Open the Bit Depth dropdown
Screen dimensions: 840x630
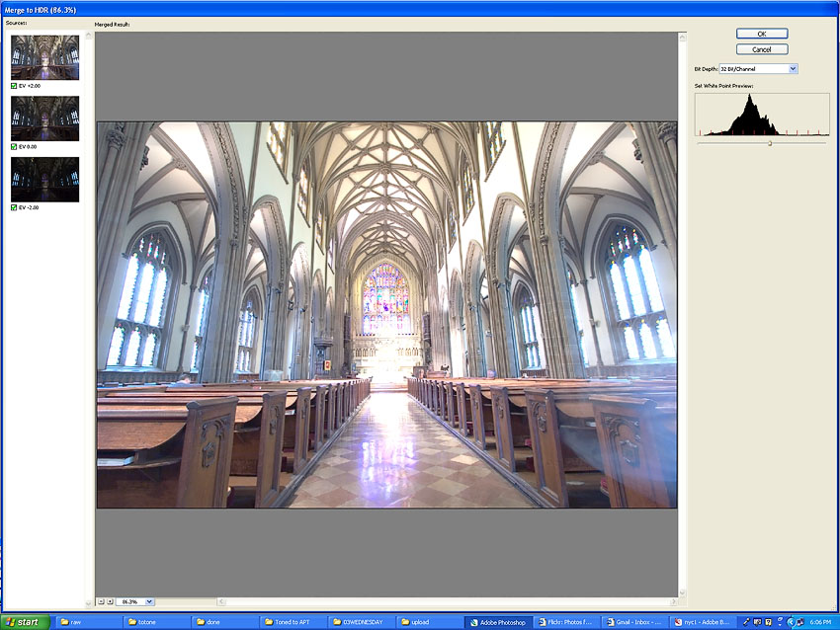[x=793, y=69]
